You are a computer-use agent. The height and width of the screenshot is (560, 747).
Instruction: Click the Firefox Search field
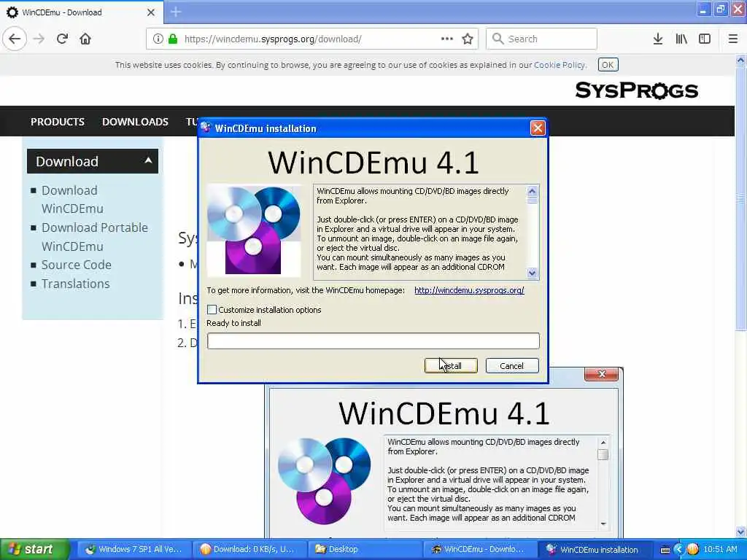(542, 39)
